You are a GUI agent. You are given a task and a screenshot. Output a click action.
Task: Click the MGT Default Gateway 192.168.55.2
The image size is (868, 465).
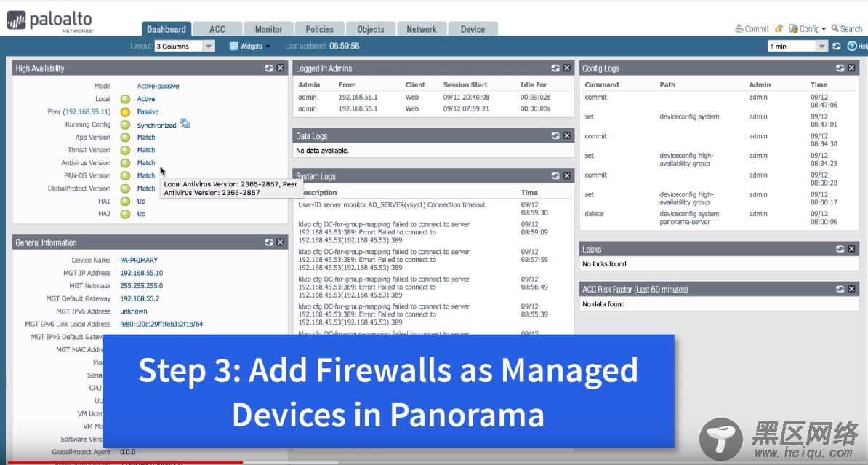click(140, 298)
